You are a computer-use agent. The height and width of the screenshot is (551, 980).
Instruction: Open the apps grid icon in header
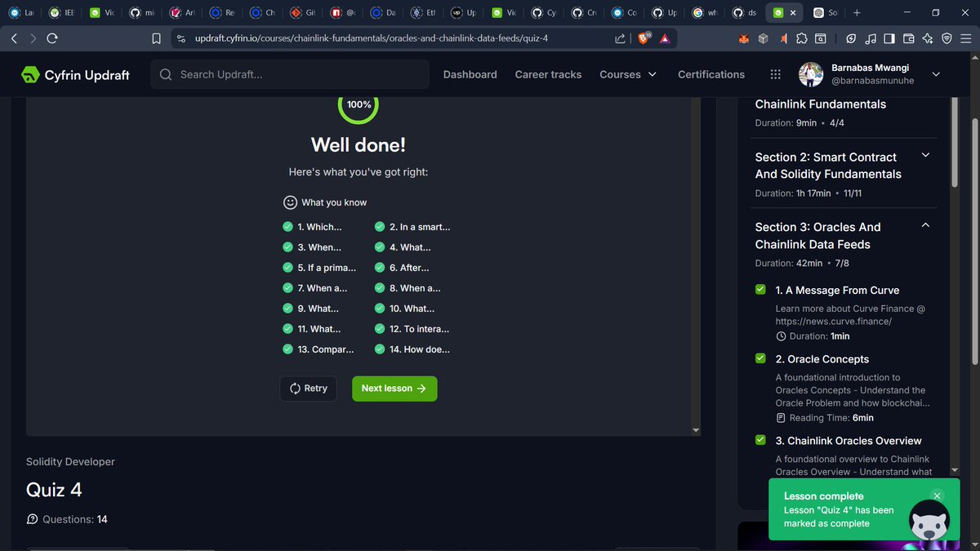click(x=775, y=74)
